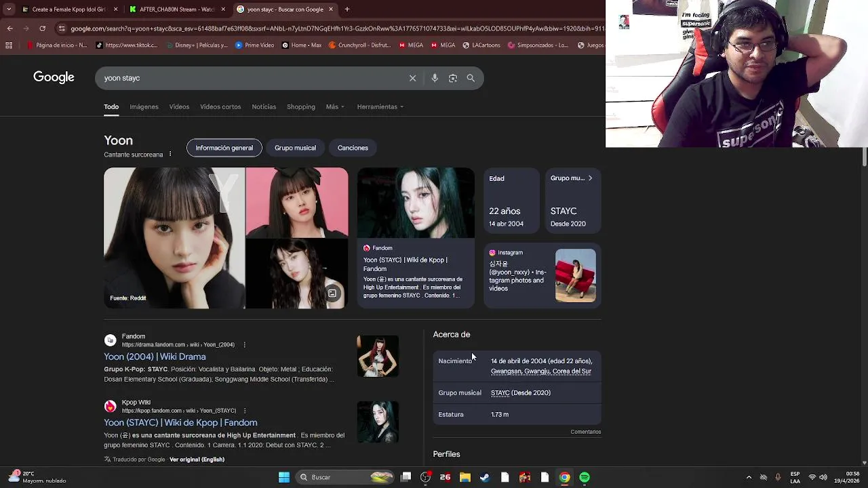Select the Shopping search tab

coord(301,107)
